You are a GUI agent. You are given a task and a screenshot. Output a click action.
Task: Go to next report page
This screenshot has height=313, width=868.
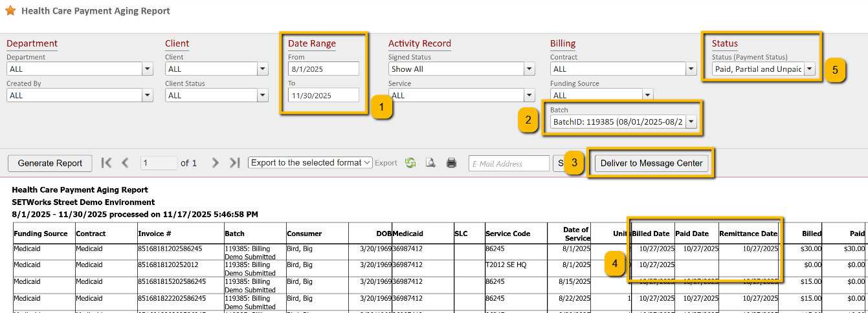point(216,163)
